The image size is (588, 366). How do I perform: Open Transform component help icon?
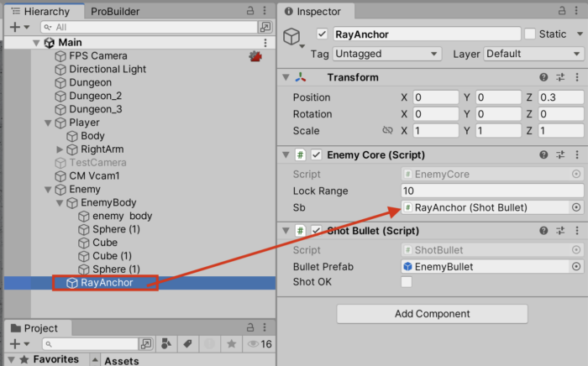[543, 77]
